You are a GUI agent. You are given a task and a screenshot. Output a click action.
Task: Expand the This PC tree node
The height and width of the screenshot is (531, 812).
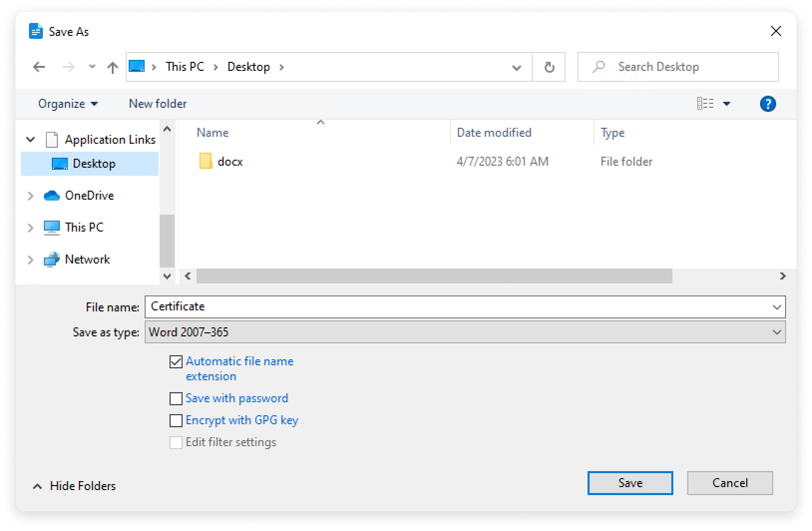(30, 228)
